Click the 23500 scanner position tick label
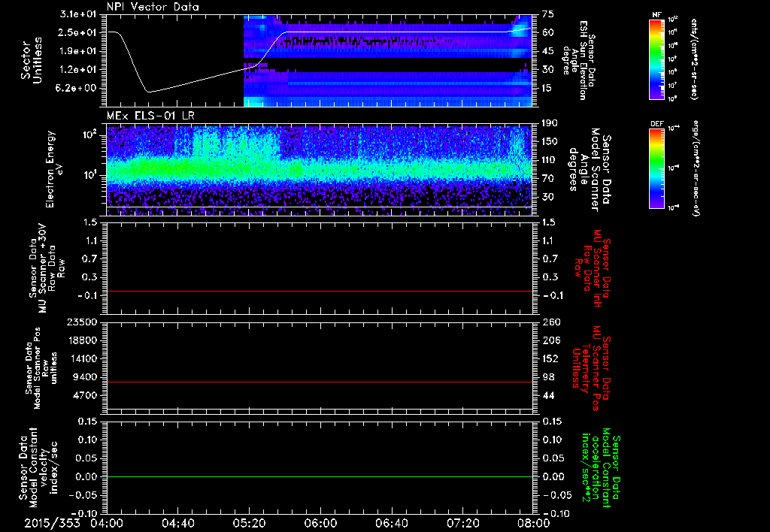Viewport: 770px width, 532px height. 83,322
